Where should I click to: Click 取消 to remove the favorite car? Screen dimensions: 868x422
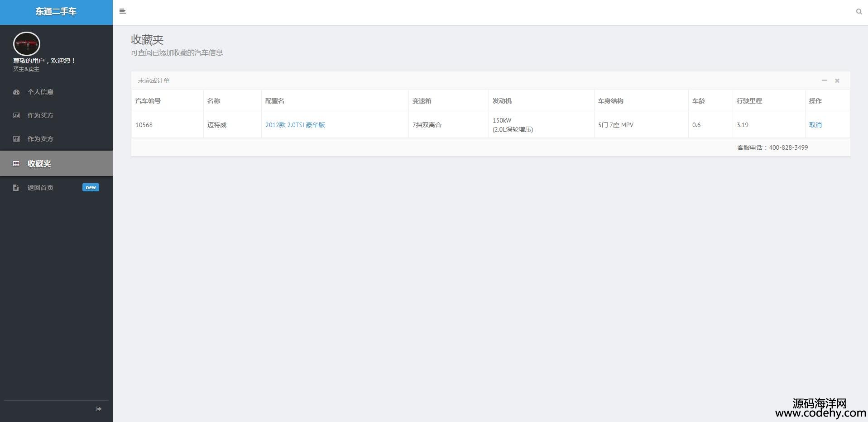click(x=815, y=125)
